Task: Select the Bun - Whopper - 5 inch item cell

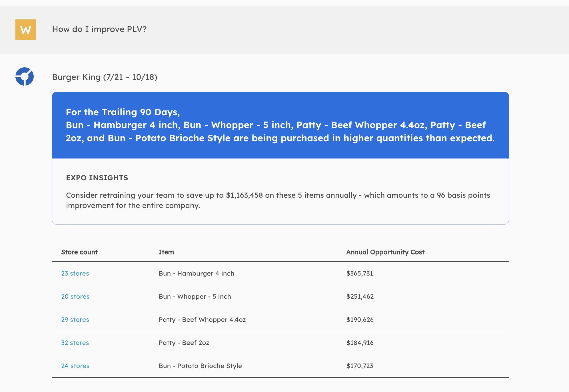Action: coord(195,296)
